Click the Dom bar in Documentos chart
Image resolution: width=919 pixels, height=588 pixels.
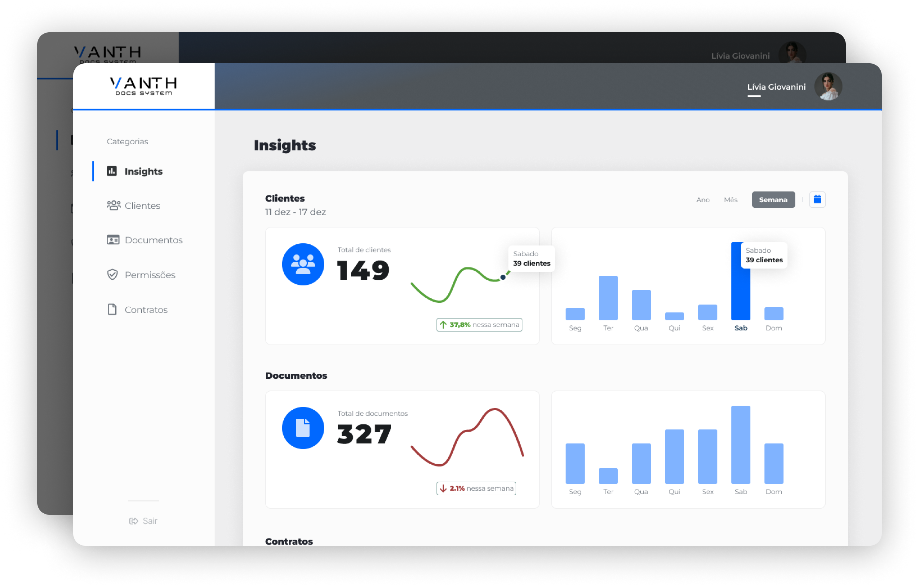tap(774, 464)
